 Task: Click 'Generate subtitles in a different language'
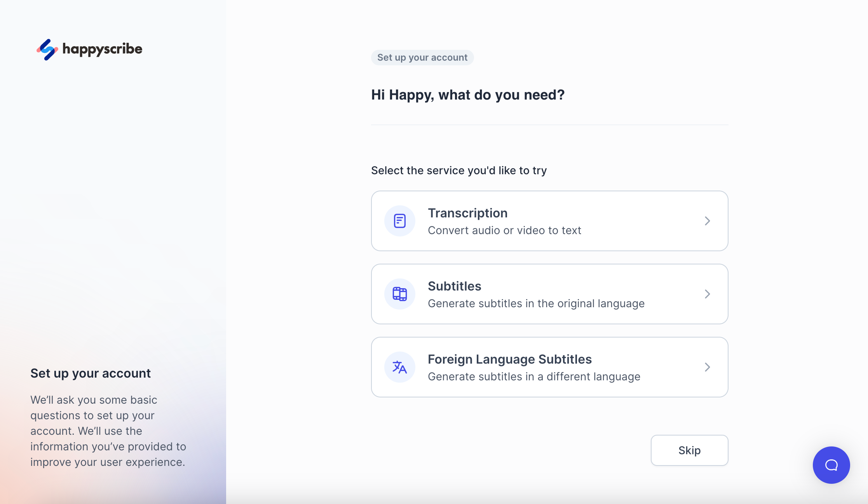[x=534, y=376]
